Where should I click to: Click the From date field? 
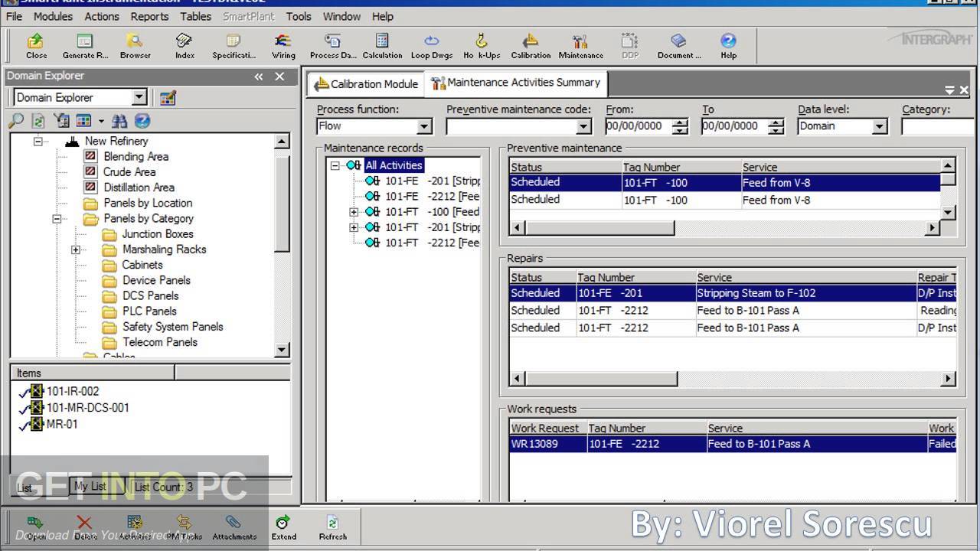638,126
